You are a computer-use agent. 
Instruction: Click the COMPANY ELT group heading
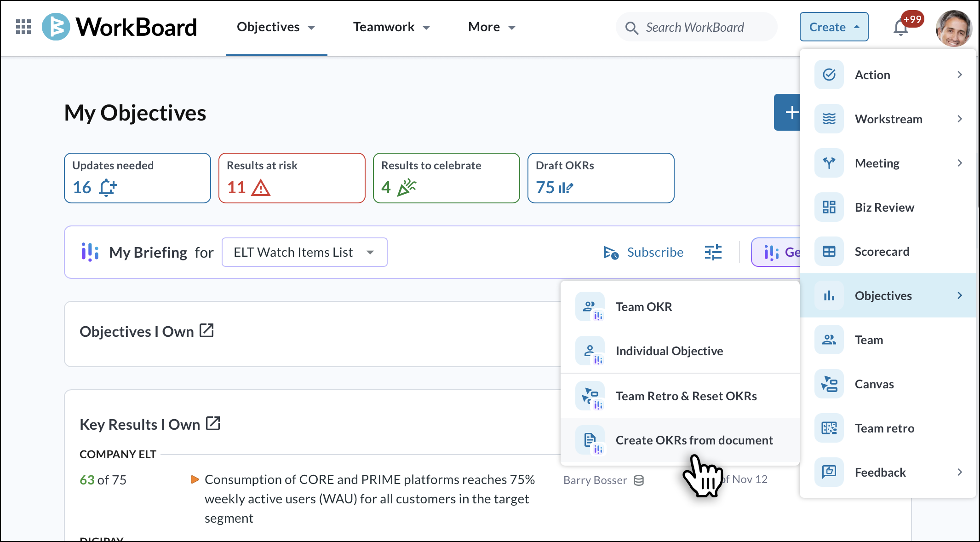118,454
